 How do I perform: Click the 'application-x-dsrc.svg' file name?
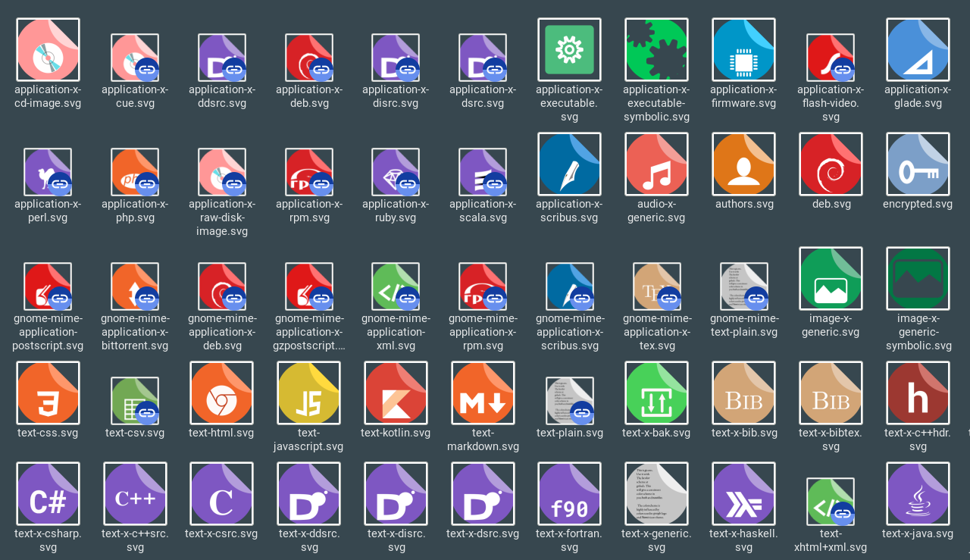(x=483, y=96)
